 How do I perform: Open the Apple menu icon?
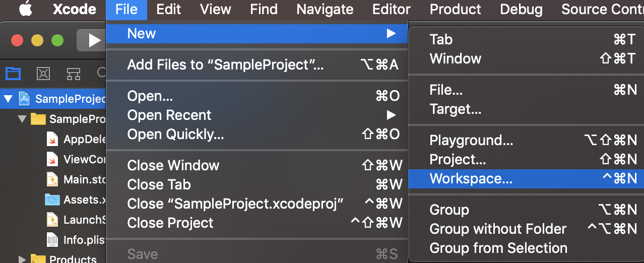coord(25,9)
